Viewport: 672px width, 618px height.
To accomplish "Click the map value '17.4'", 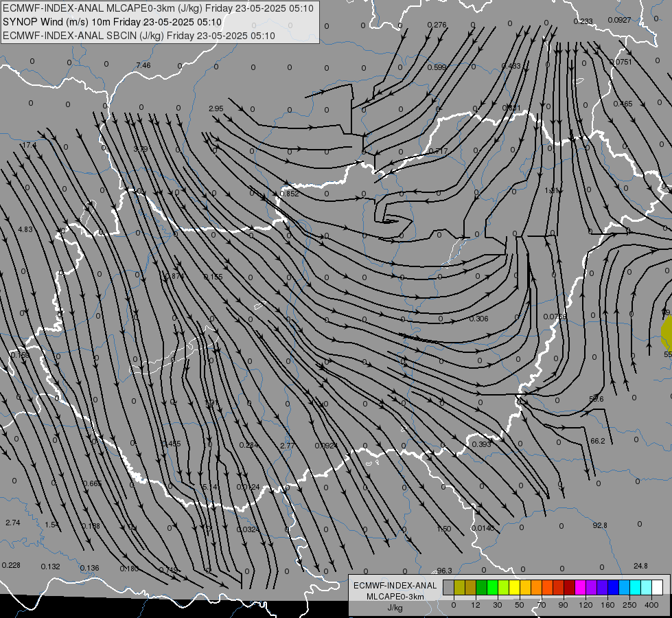I will [29, 146].
